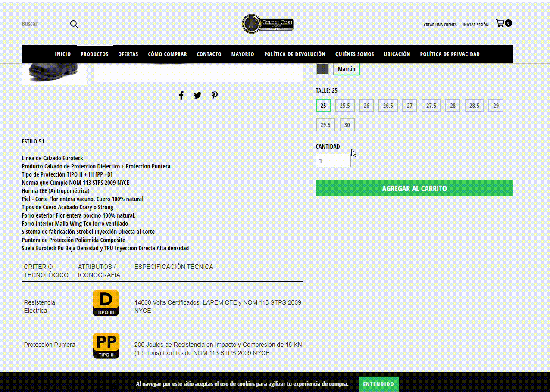The width and height of the screenshot is (550, 392).
Task: Share product on Facebook
Action: [181, 96]
